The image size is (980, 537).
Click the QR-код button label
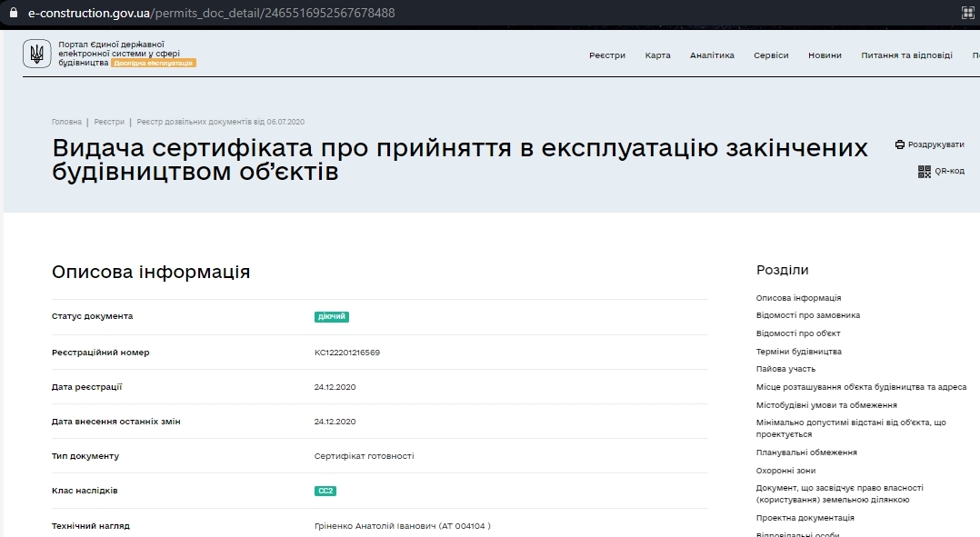coord(949,171)
